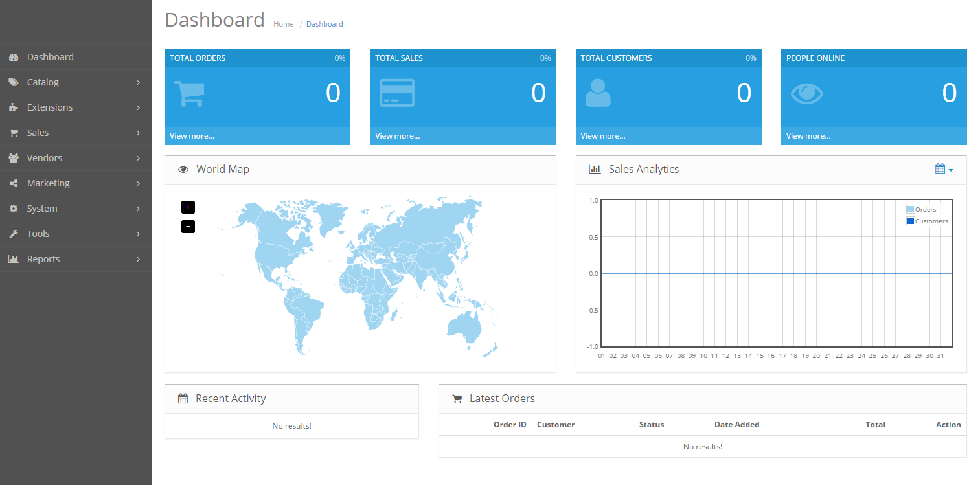Click the Reports icon in the sidebar

14,259
